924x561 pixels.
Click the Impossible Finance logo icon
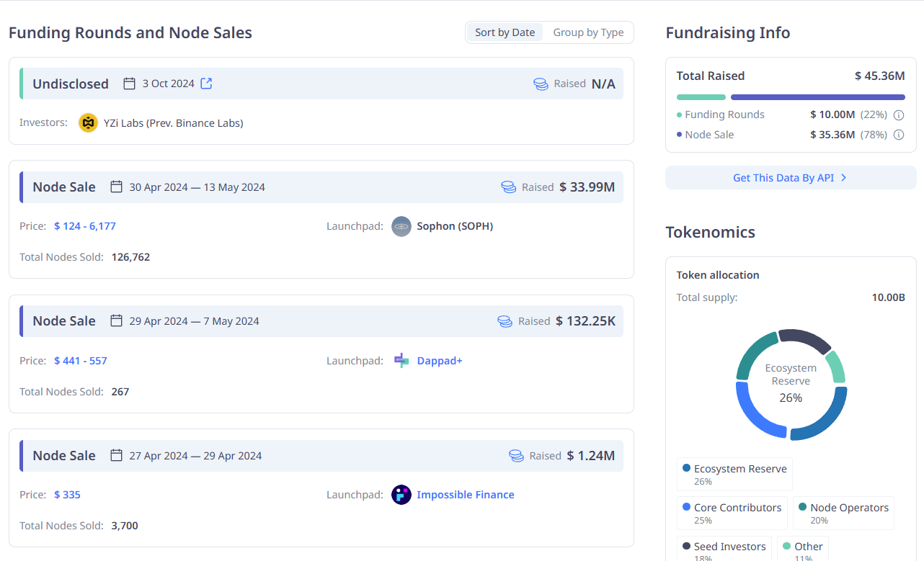(401, 495)
